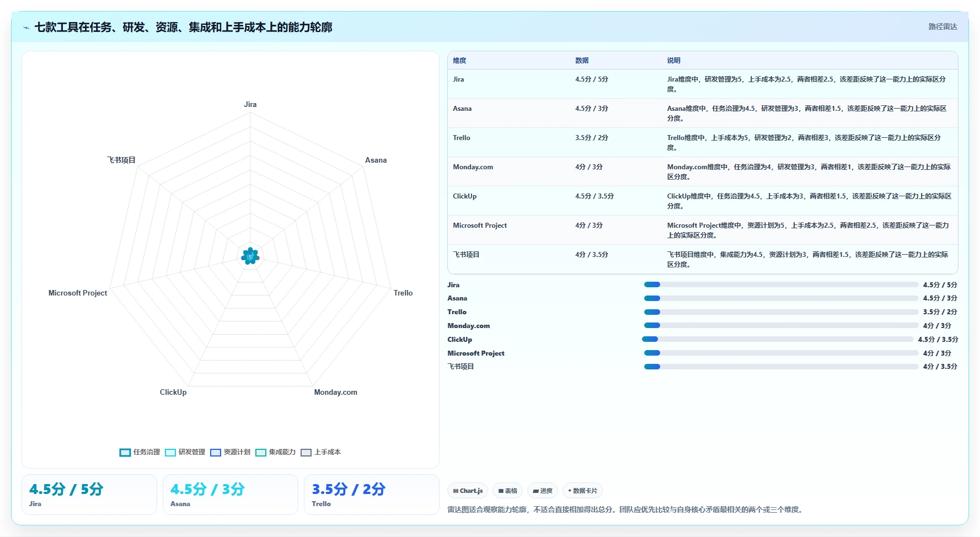
Task: Click the Trello progress bar
Action: click(781, 312)
